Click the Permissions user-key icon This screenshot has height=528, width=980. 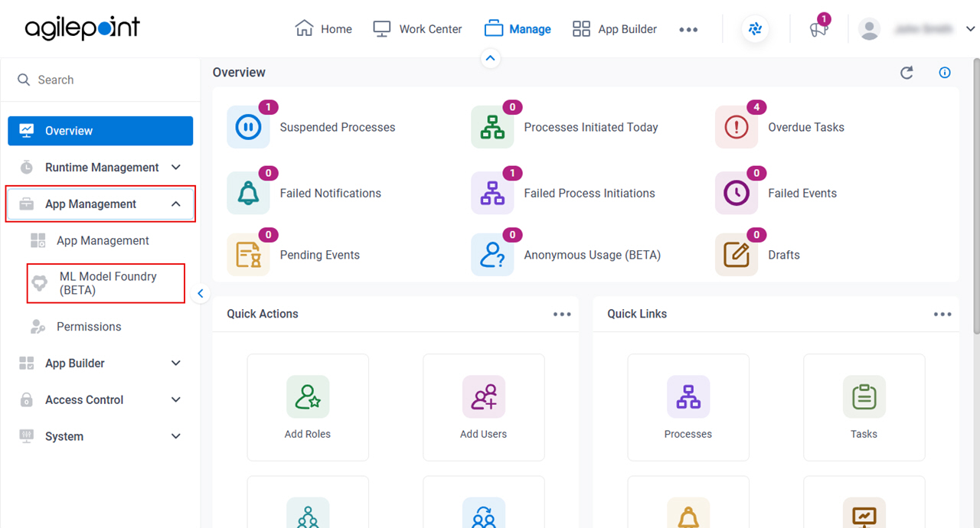(38, 327)
